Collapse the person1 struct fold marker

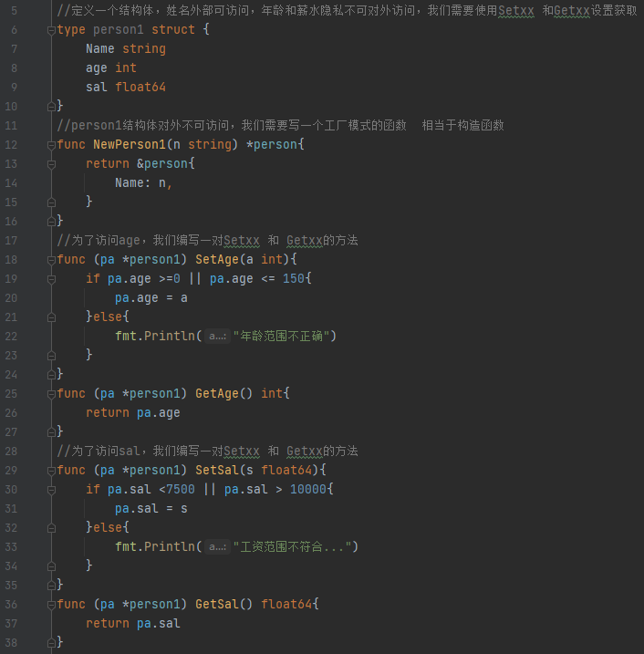(x=50, y=30)
